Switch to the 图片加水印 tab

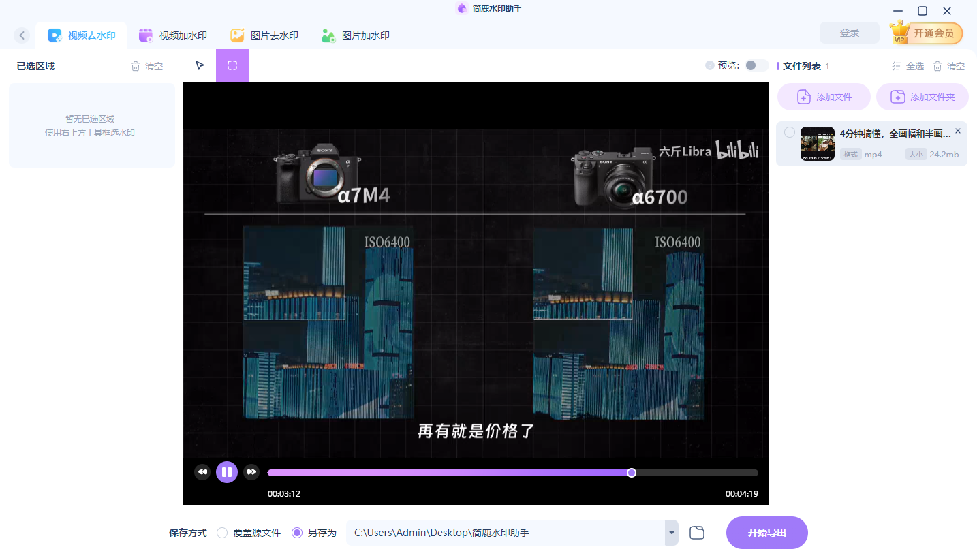pyautogui.click(x=356, y=35)
